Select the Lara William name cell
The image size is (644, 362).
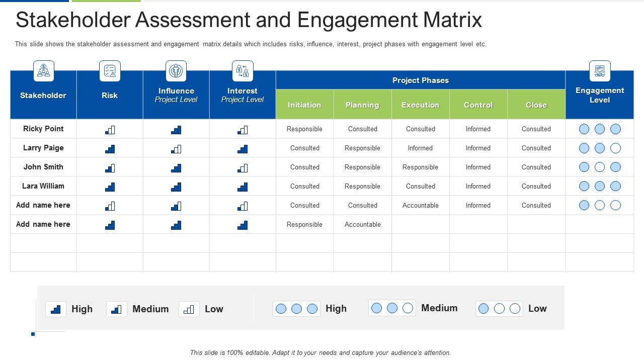[x=43, y=186]
